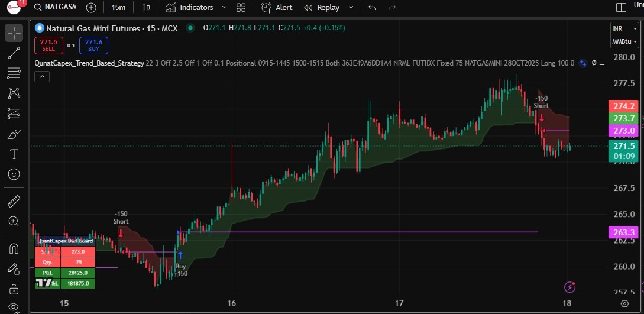Click the 280.0 price axis label
The image size is (644, 314).
point(624,57)
